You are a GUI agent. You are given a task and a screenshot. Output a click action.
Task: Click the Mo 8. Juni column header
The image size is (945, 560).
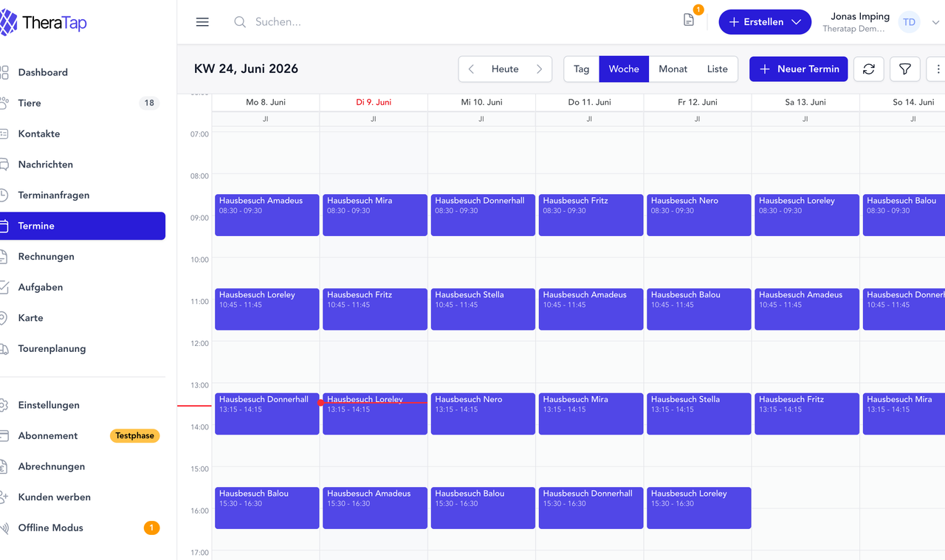coord(266,102)
